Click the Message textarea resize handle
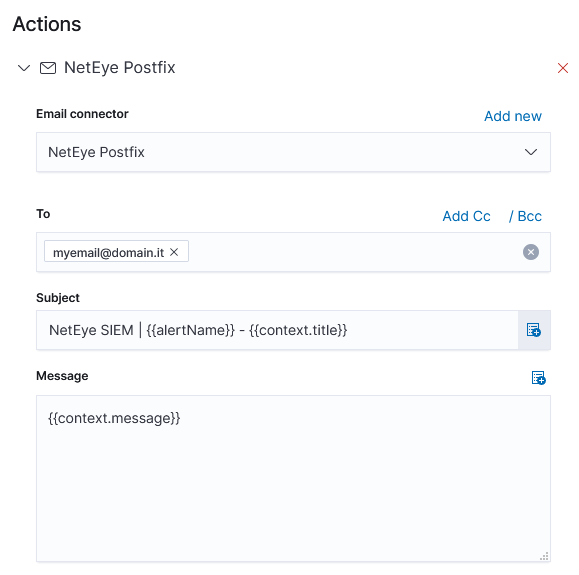 tap(544, 556)
